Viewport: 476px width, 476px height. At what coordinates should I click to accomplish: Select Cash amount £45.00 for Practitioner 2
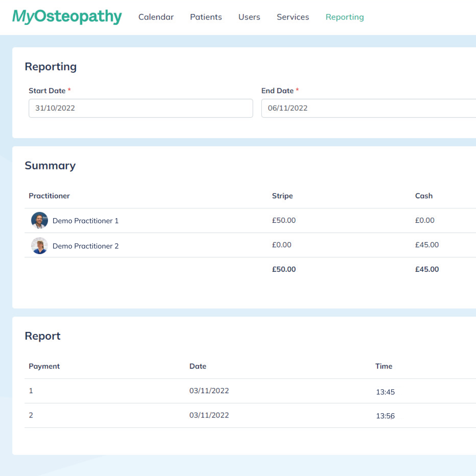427,245
